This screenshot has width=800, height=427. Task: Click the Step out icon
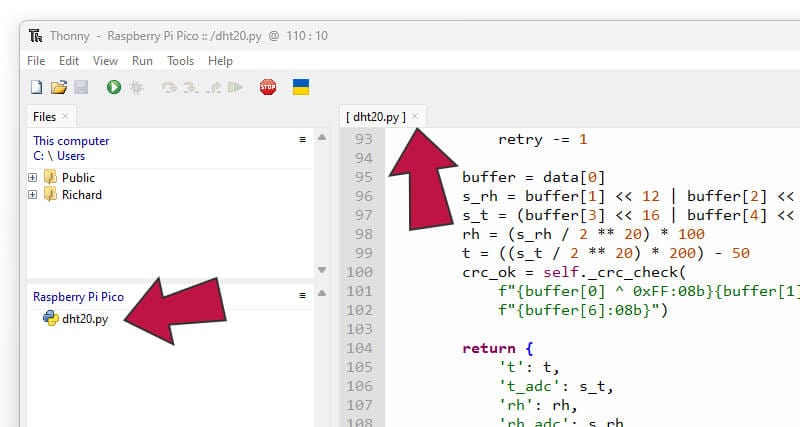tap(214, 88)
